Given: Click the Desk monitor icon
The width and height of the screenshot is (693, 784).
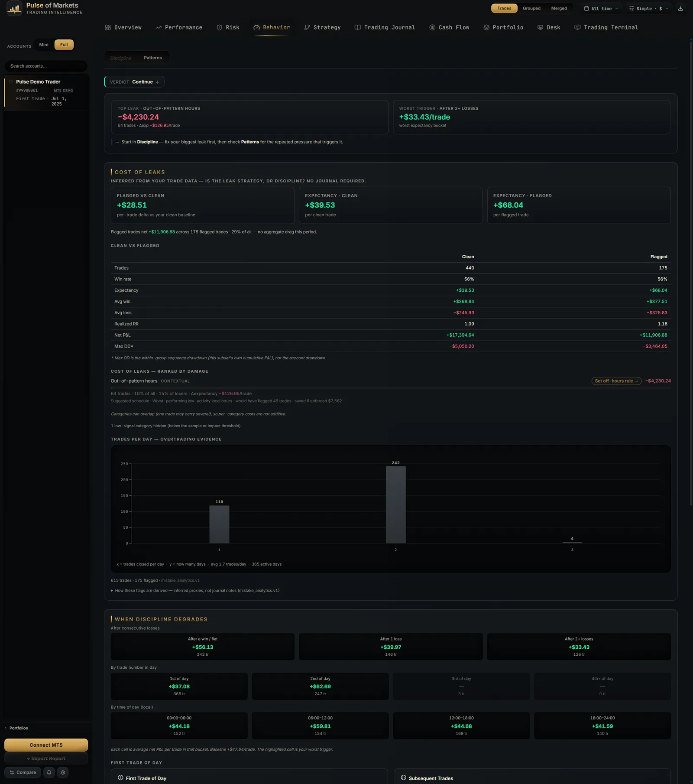Looking at the screenshot, I should click(x=541, y=27).
